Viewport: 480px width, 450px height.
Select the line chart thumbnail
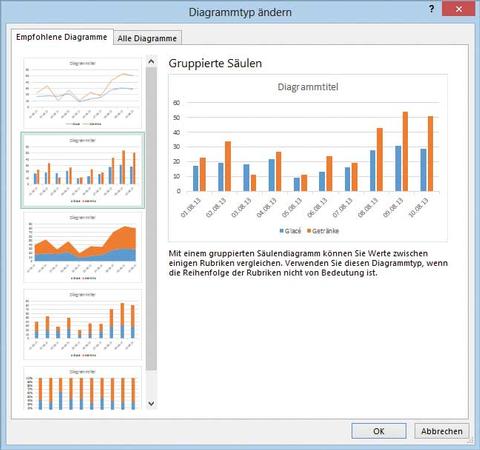tap(82, 93)
